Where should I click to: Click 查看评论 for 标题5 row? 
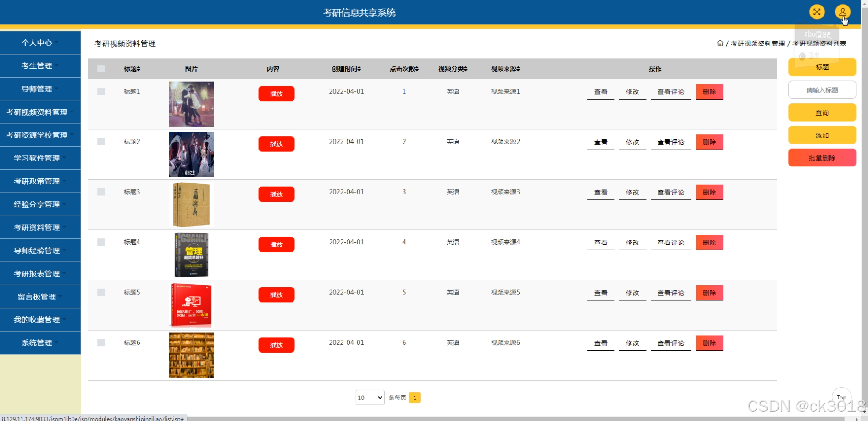click(x=671, y=293)
